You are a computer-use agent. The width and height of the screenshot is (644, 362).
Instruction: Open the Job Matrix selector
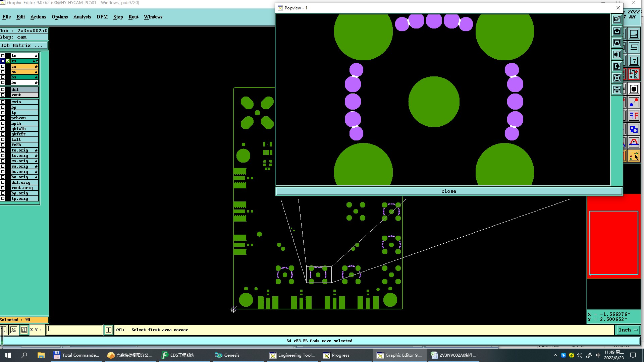(x=24, y=45)
